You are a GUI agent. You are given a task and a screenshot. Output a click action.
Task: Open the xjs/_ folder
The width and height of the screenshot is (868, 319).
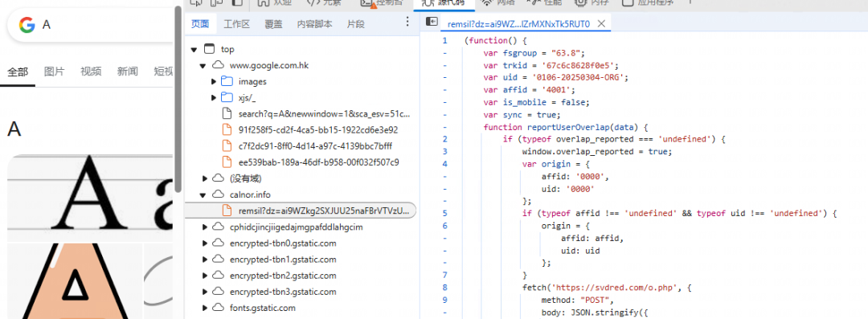click(x=248, y=97)
